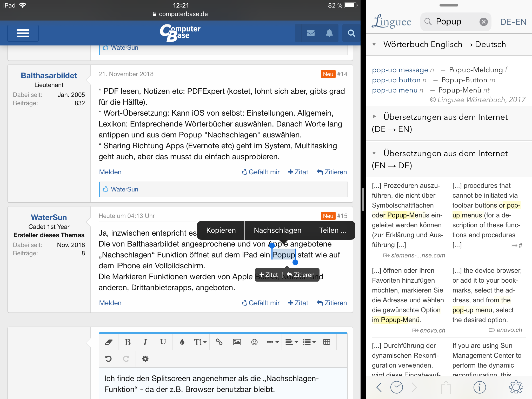This screenshot has width=532, height=399.
Task: Open the more-options ellipsis dropdown
Action: [273, 342]
